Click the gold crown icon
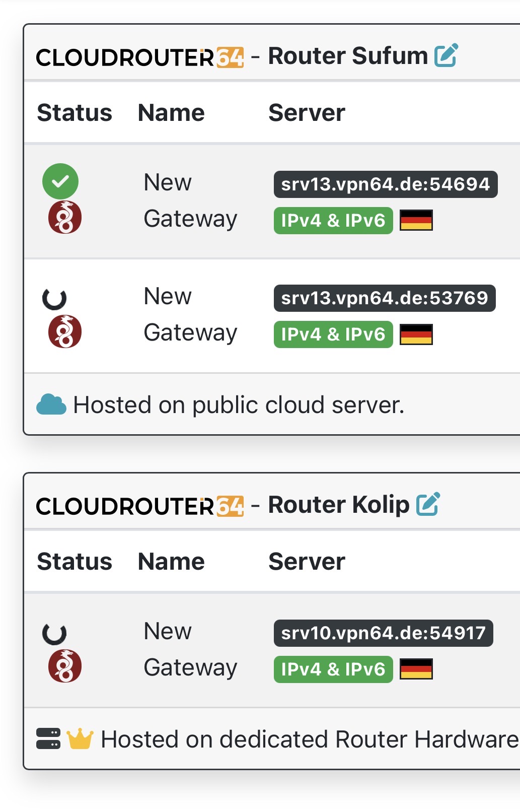Screen dimensions: 520x812 coord(80,739)
